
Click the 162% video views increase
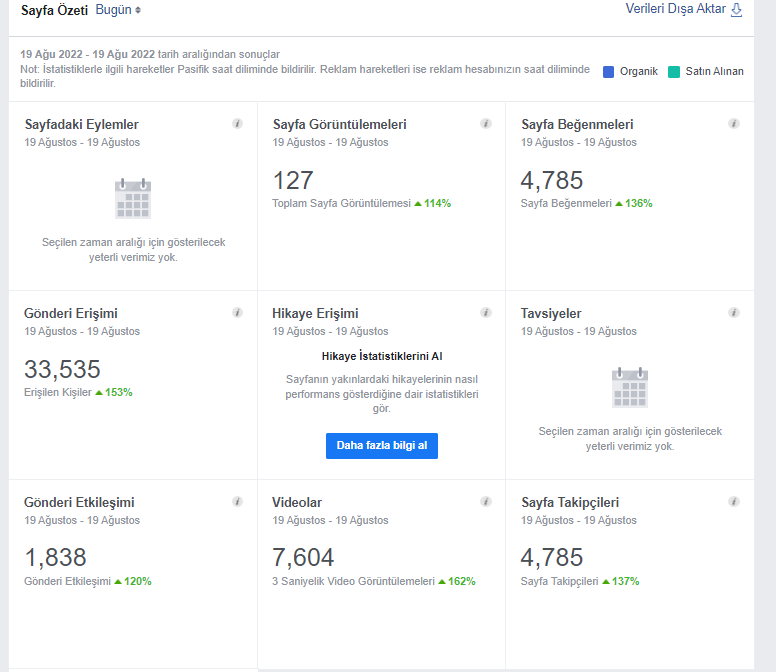(457, 581)
